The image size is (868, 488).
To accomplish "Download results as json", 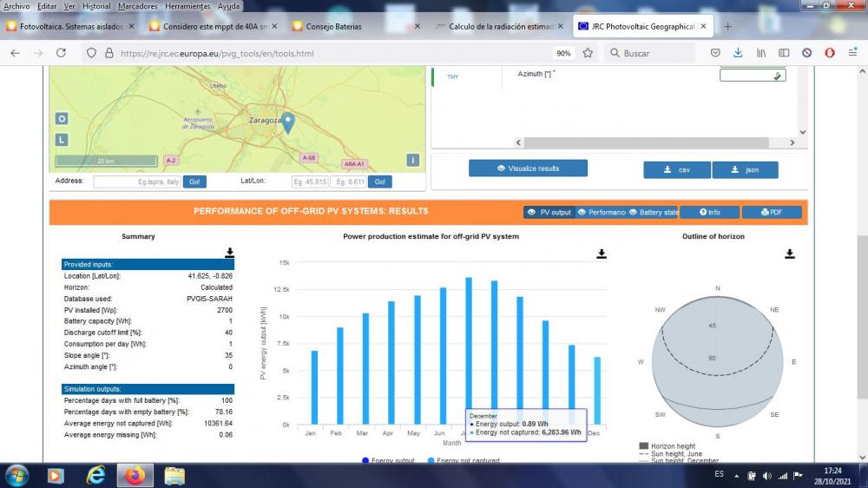I will click(x=745, y=169).
